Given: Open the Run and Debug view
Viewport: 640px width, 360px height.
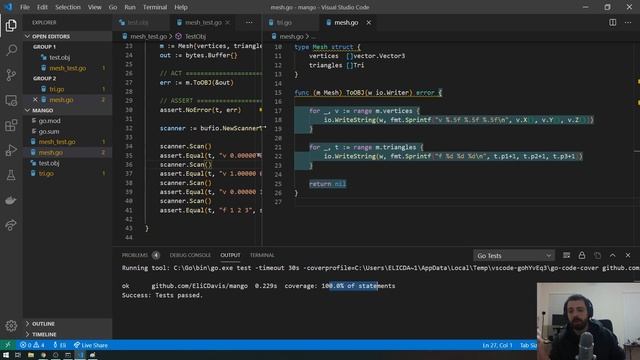Looking at the screenshot, I should (11, 150).
